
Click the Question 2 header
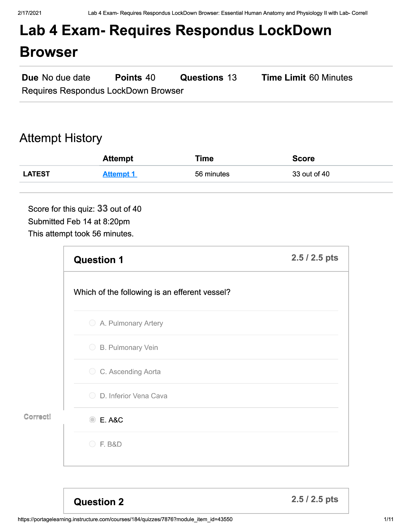[99, 502]
